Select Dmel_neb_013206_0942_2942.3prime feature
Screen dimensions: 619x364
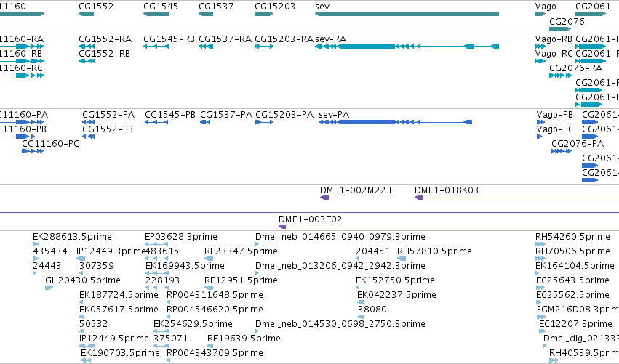pos(257,273)
